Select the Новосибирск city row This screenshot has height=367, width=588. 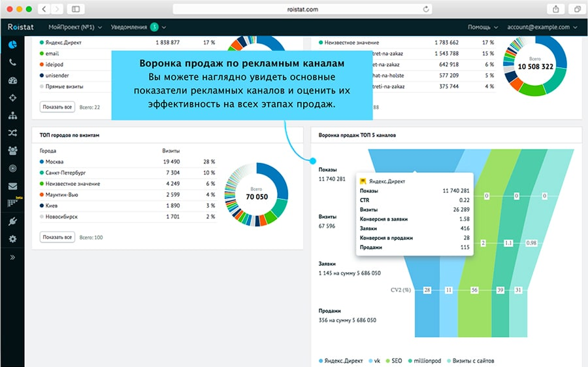pyautogui.click(x=127, y=217)
